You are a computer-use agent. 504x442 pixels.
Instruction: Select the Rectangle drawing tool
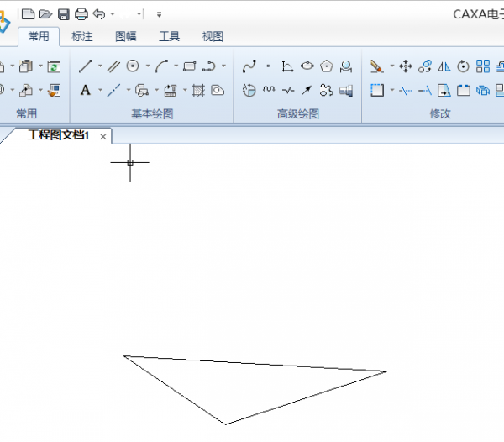click(189, 66)
